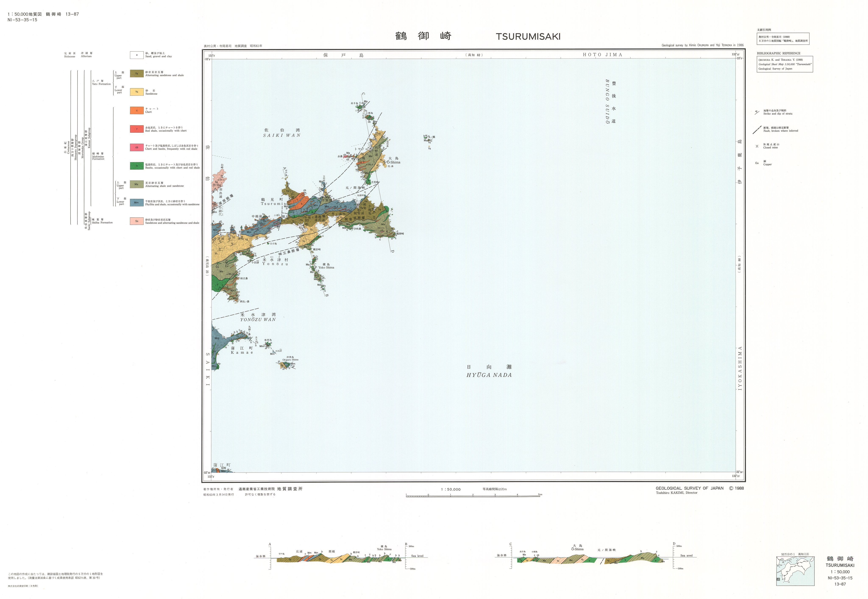This screenshot has width=868, height=599.
Task: Click the Ya legend color box
Action: coord(137,73)
